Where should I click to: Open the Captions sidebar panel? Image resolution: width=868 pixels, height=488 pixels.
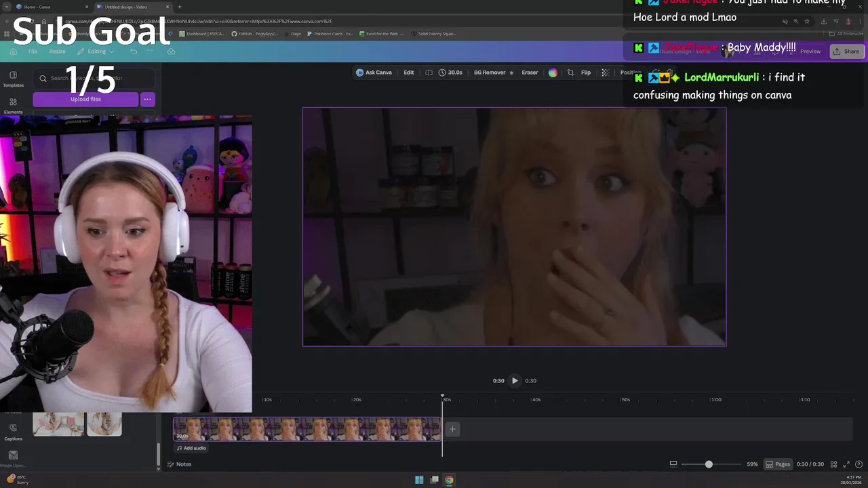pos(13,432)
